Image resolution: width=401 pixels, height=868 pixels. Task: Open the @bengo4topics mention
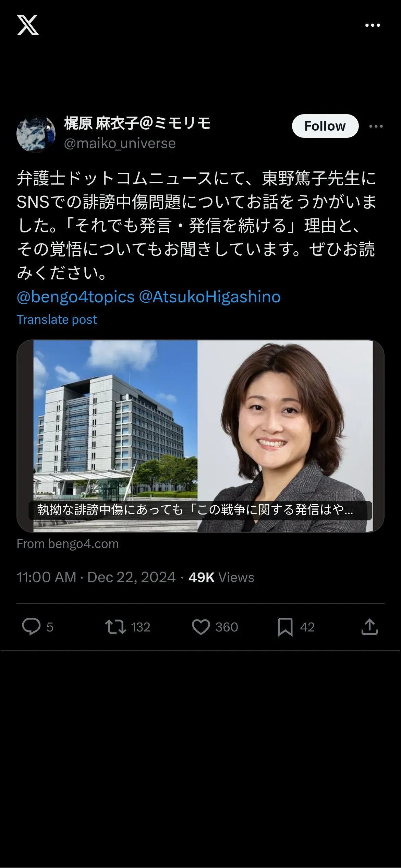pos(75,297)
